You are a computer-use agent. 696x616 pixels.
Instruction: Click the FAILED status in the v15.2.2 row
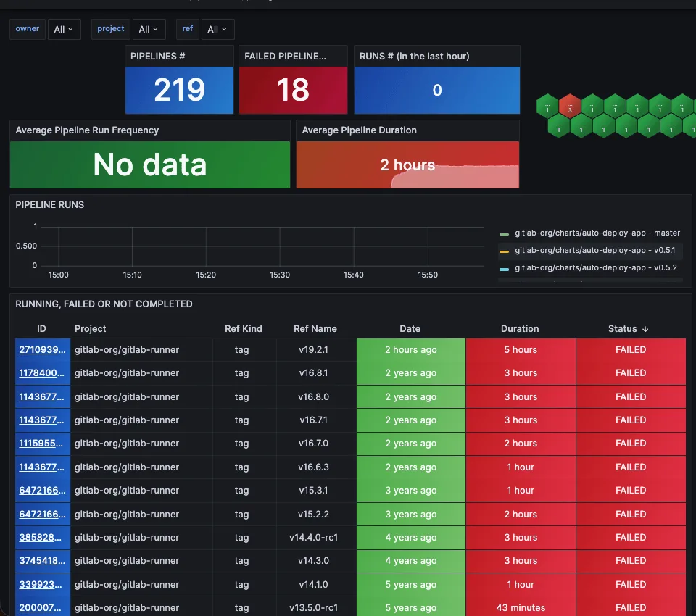click(631, 514)
